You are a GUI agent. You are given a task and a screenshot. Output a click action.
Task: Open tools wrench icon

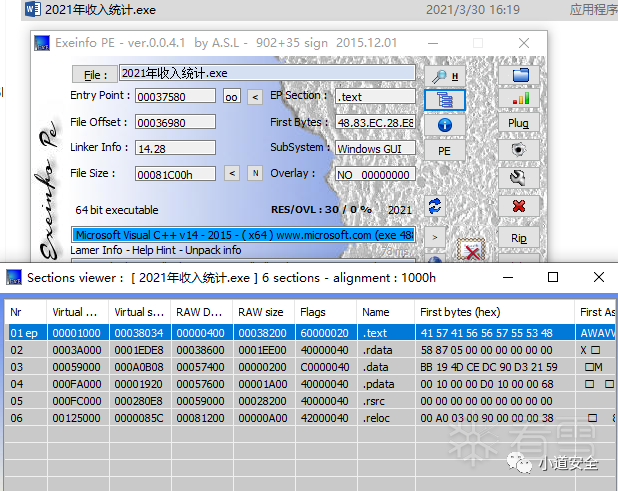(x=519, y=178)
